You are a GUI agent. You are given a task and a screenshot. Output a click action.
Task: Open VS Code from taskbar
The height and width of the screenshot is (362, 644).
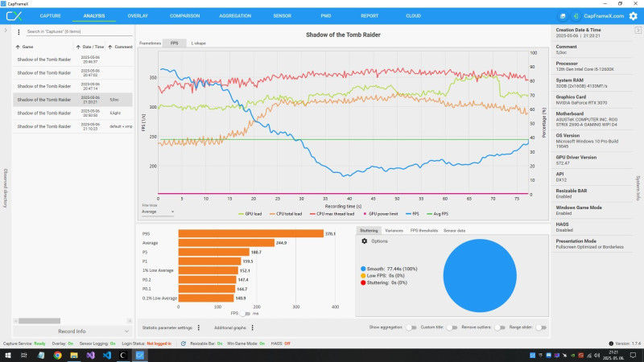[x=107, y=356]
